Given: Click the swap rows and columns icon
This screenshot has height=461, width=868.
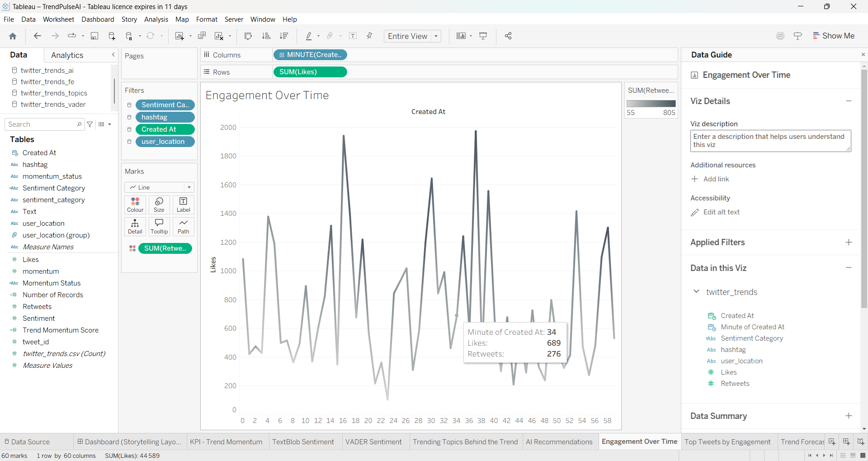Looking at the screenshot, I should point(248,36).
